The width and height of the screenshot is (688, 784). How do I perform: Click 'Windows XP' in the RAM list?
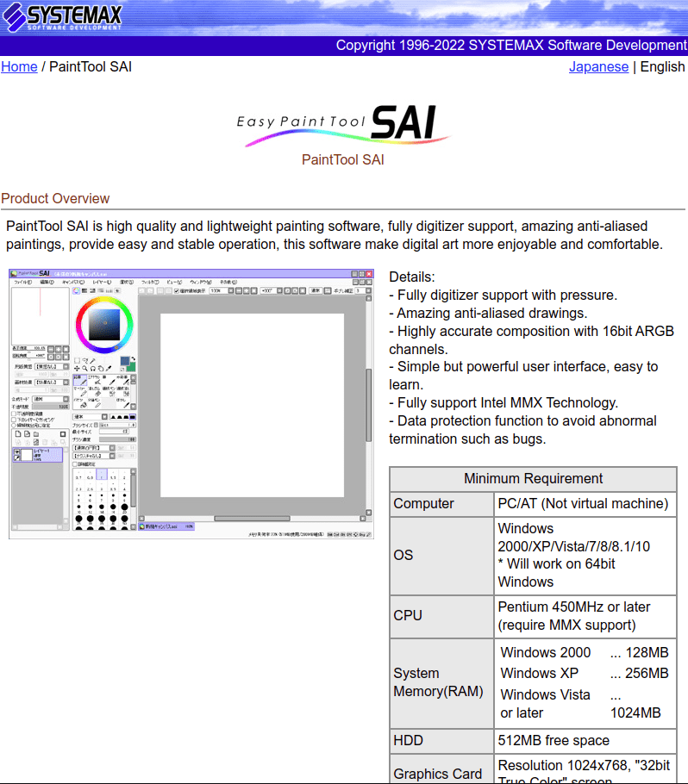click(540, 673)
